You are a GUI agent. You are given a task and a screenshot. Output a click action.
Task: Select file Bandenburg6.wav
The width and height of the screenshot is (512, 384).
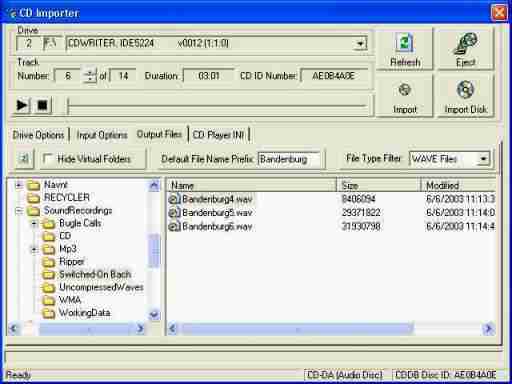click(x=217, y=227)
